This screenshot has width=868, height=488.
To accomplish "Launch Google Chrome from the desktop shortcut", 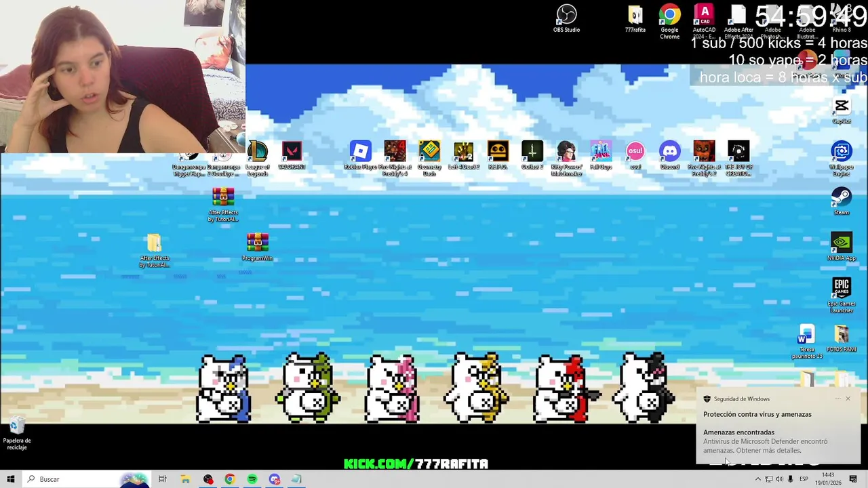I will 669,22.
